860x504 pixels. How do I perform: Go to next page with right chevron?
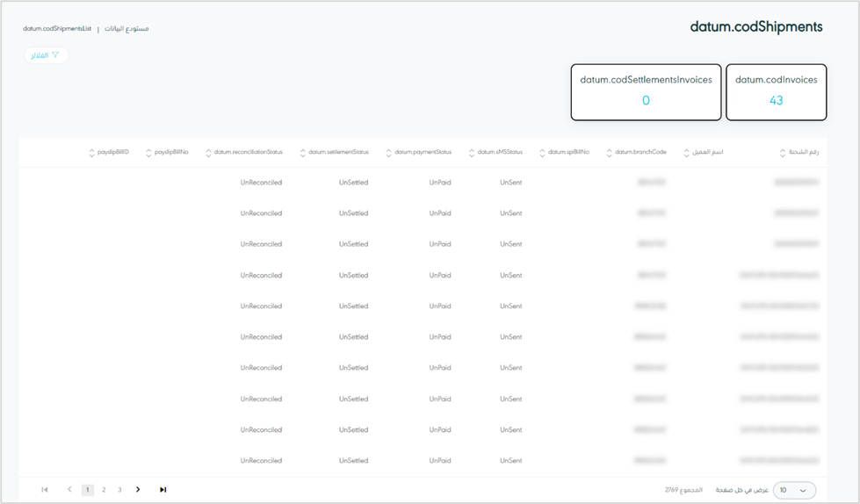138,490
